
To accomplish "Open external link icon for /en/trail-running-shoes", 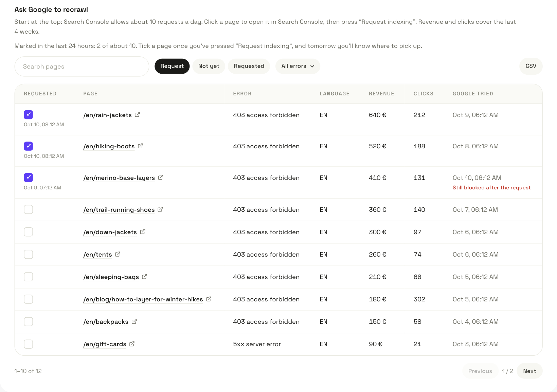I will (160, 209).
